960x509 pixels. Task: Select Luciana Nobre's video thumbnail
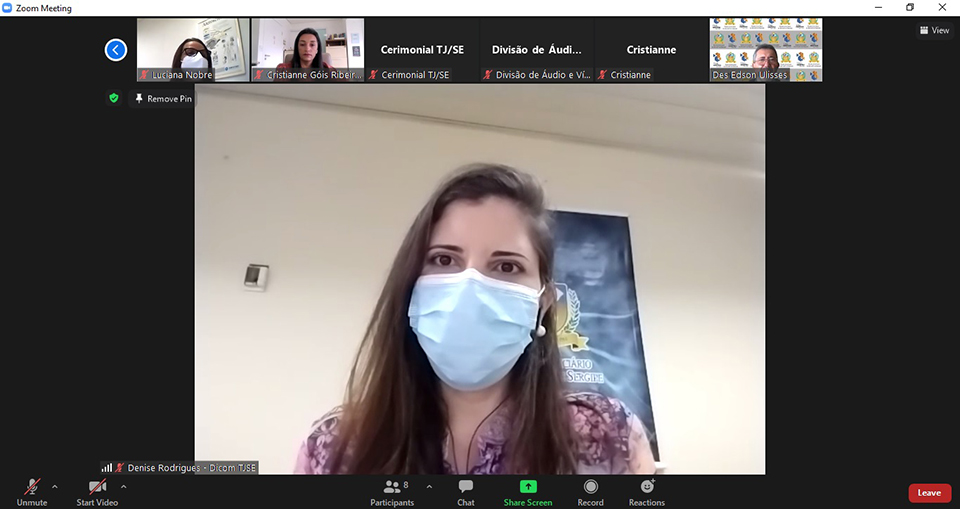pos(193,49)
